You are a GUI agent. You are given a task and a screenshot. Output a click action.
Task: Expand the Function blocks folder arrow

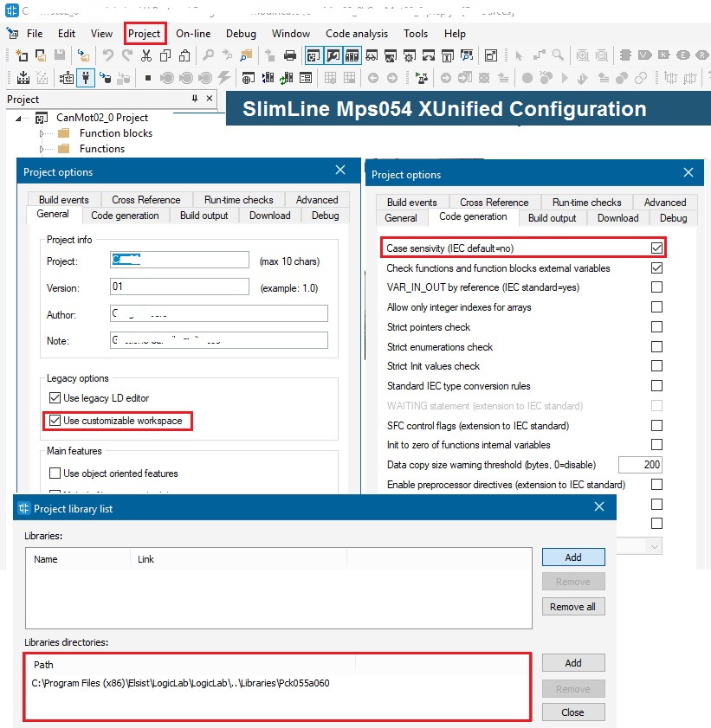42,133
